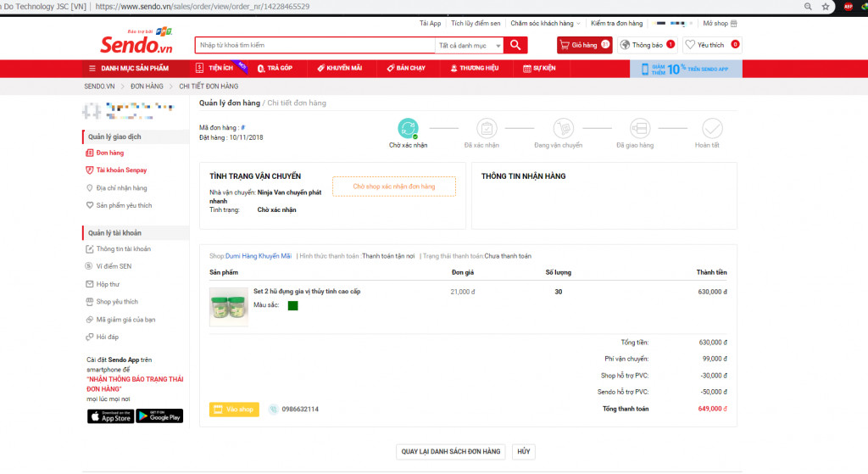Viewport: 868px width, 474px height.
Task: Get the app on Google Play badge
Action: tap(159, 416)
